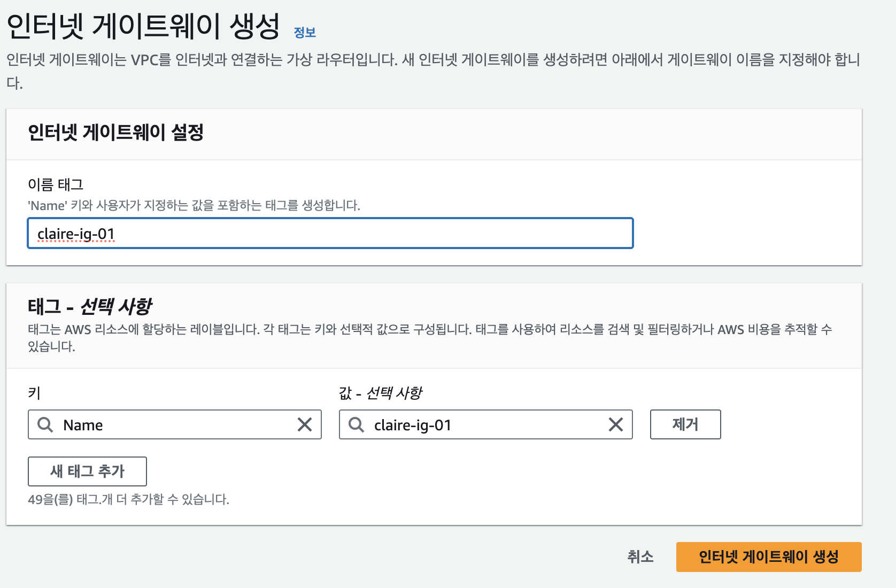Cancel with the 취소 button
The height and width of the screenshot is (588, 896).
(640, 556)
